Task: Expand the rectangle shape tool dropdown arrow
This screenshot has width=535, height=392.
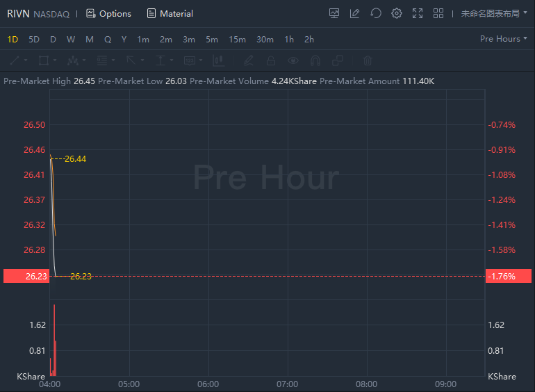Action: point(55,60)
